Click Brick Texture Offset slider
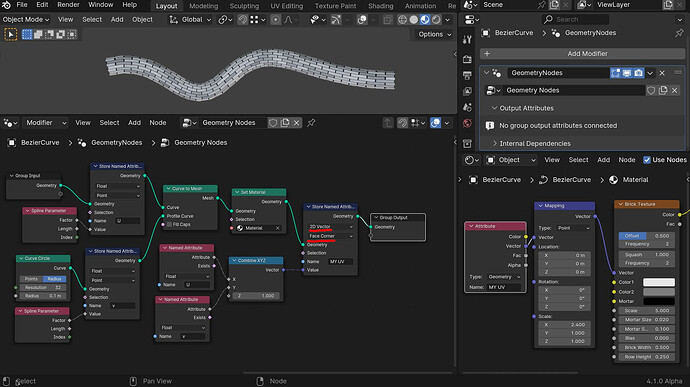This screenshot has width=690, height=387. point(646,236)
